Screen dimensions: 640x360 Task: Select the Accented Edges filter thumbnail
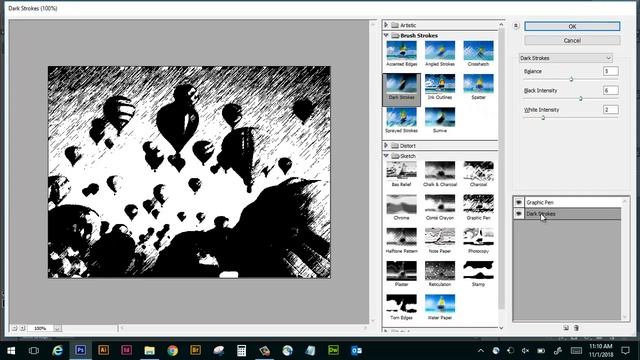401,53
